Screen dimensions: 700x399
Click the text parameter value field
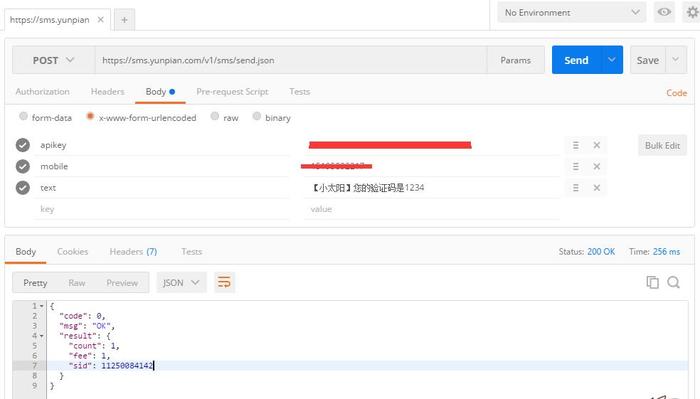432,188
